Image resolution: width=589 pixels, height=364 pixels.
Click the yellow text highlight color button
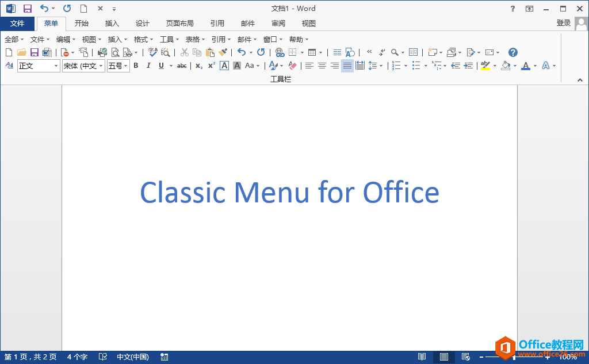pos(485,66)
